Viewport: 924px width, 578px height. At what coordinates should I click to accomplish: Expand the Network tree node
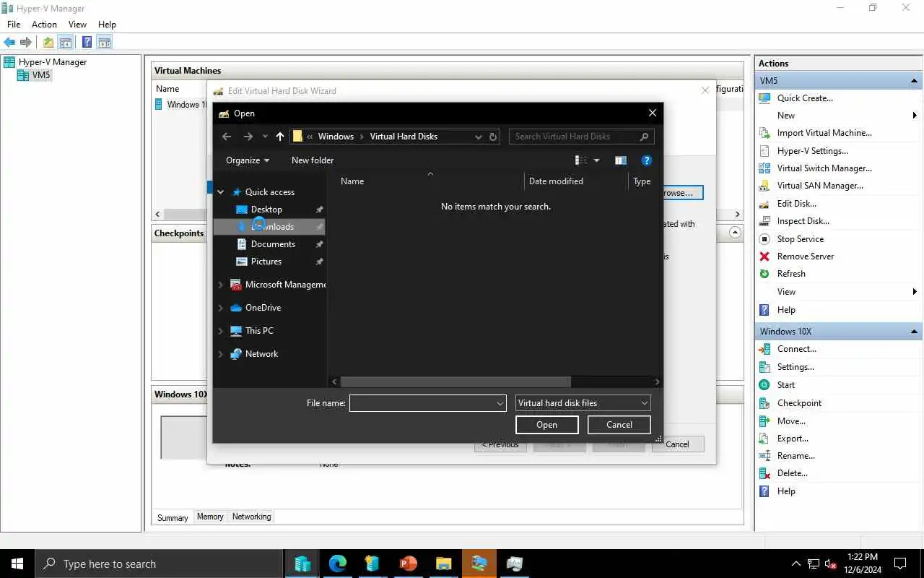pos(221,354)
